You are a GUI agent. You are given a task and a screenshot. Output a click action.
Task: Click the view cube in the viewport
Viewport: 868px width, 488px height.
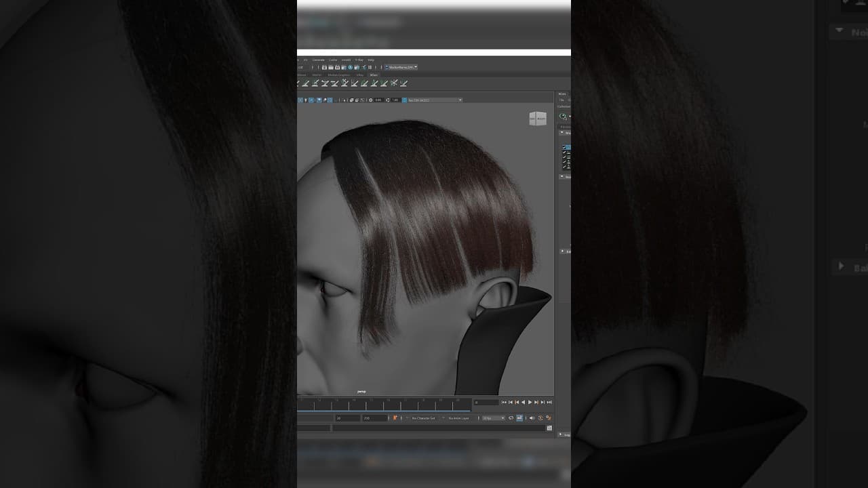pyautogui.click(x=537, y=119)
